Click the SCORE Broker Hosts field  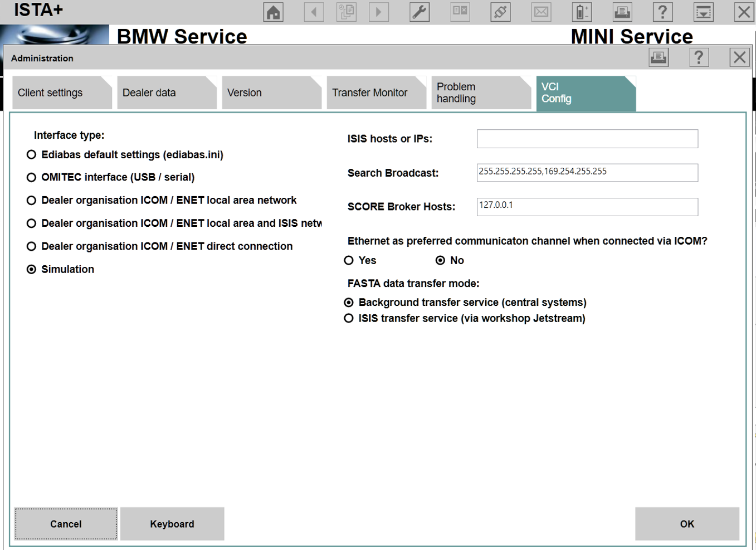[x=587, y=207]
